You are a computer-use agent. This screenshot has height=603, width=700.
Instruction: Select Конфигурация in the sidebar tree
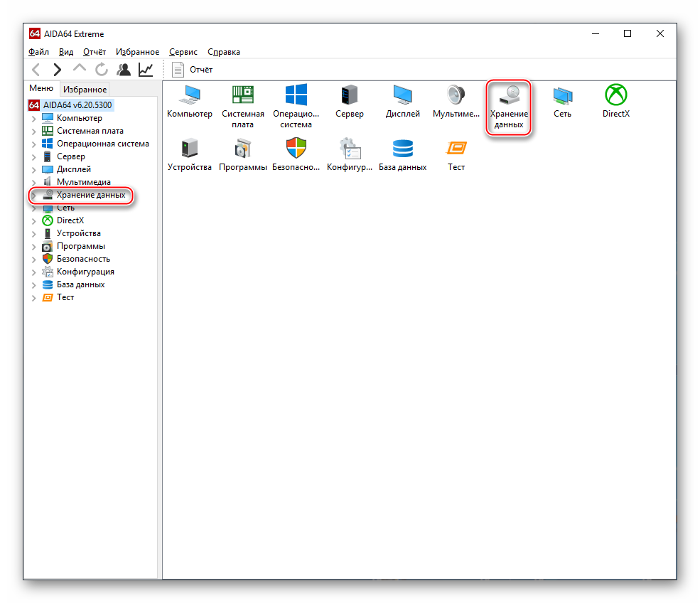pyautogui.click(x=86, y=272)
